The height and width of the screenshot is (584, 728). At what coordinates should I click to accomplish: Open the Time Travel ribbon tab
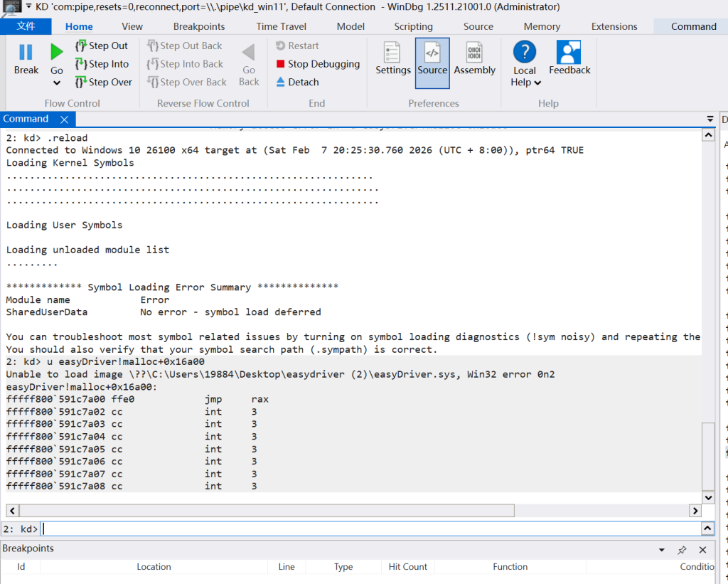pos(282,26)
